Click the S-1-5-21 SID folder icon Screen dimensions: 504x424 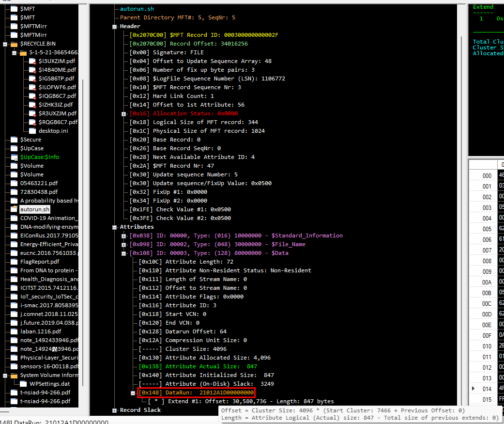pyautogui.click(x=23, y=52)
